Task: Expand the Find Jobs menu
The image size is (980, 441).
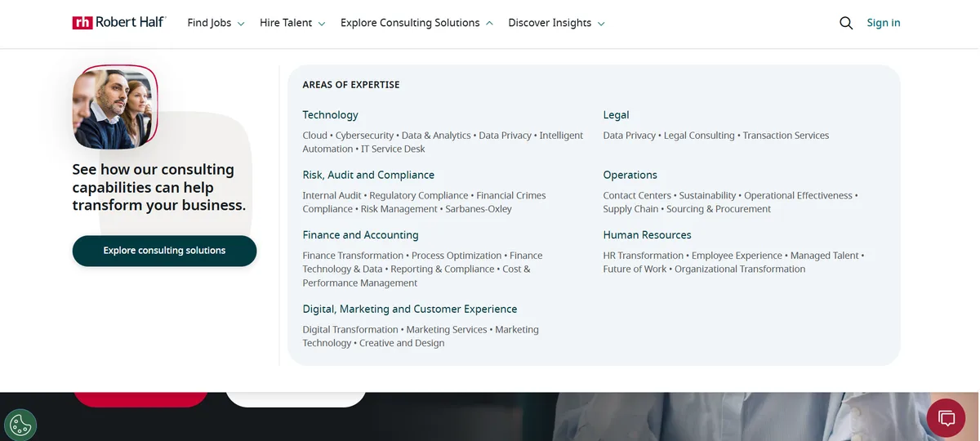Action: click(216, 23)
